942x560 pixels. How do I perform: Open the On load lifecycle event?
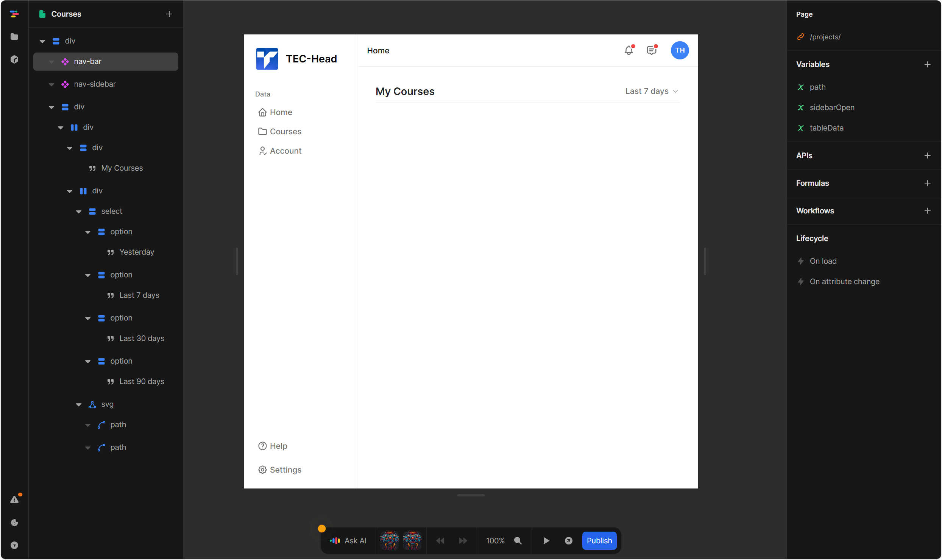tap(823, 261)
